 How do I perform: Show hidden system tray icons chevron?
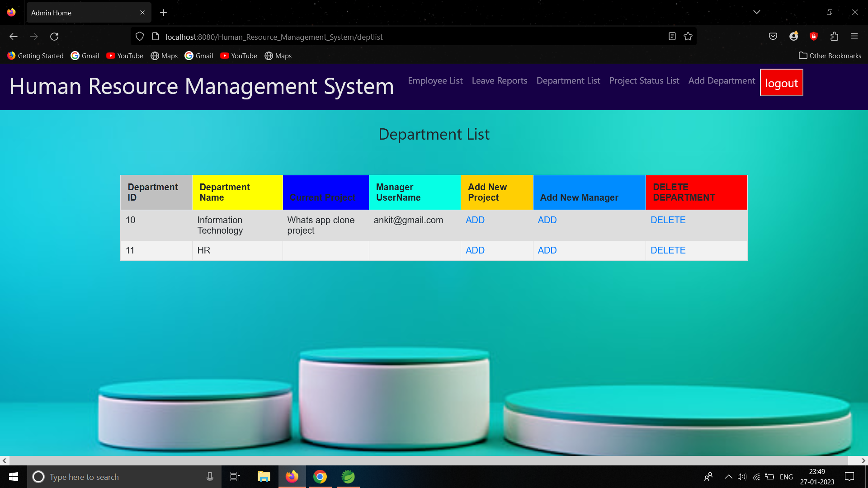(728, 477)
